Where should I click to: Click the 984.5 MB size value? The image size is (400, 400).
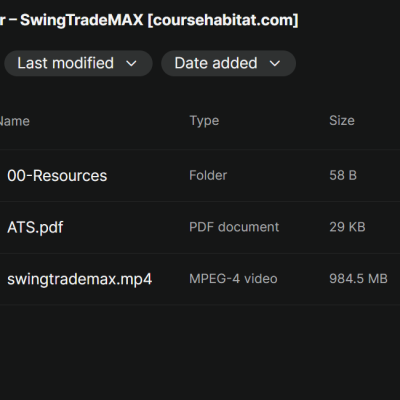358,279
